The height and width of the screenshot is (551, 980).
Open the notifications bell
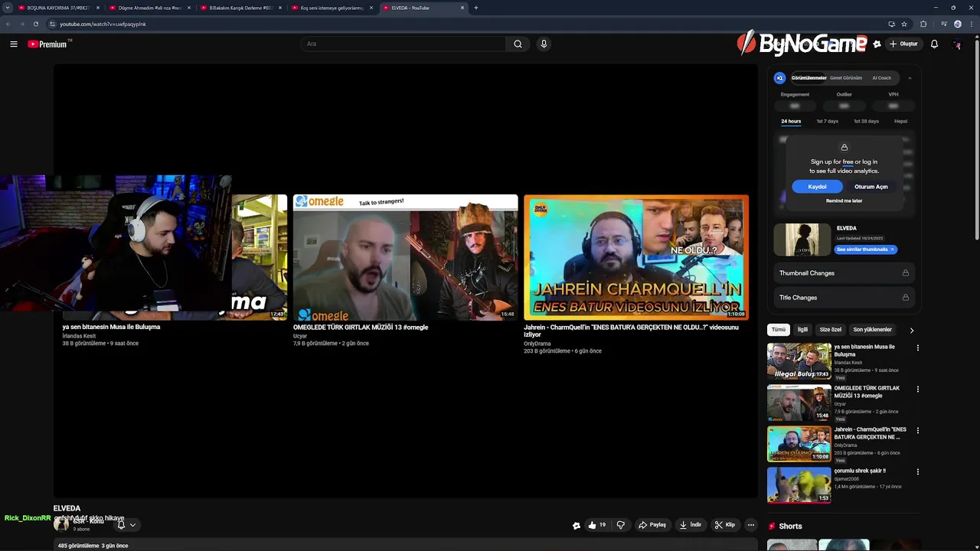(934, 44)
